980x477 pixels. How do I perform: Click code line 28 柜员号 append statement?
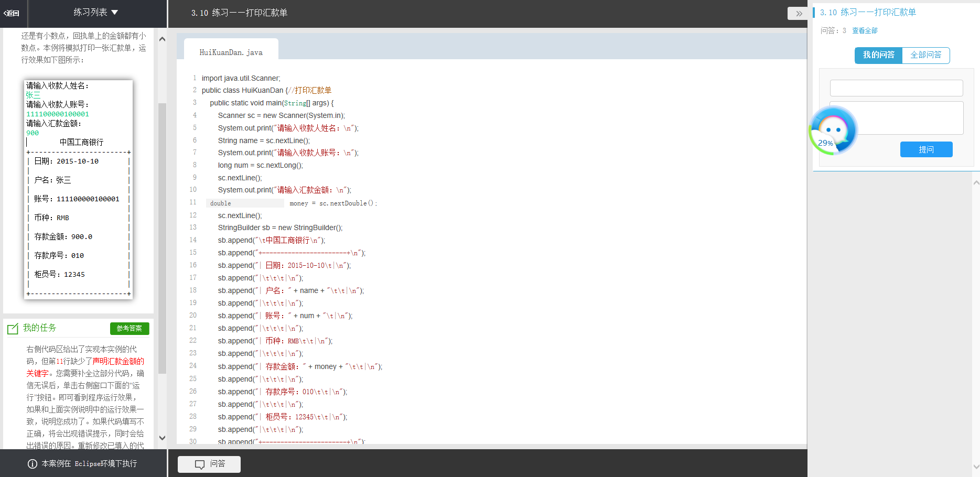(283, 417)
